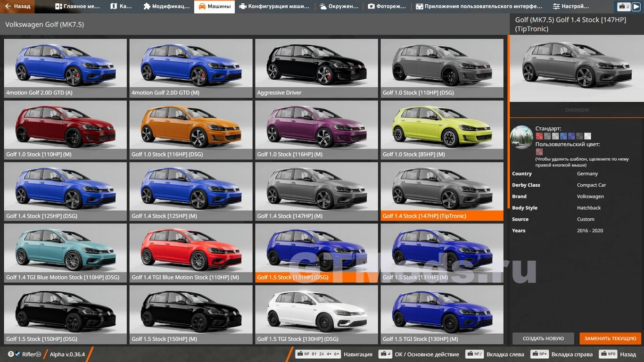Click the Alpha v.0.36.4 version label
Screen dimensions: 644x362
click(x=67, y=354)
